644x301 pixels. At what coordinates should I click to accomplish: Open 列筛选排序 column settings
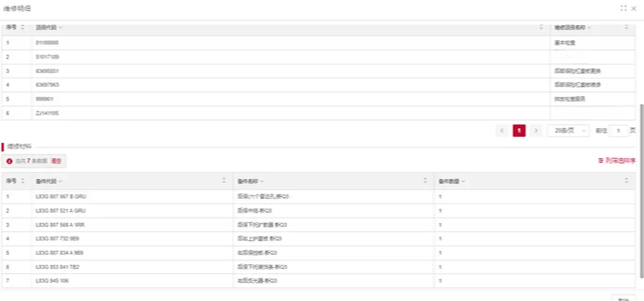[x=617, y=161]
